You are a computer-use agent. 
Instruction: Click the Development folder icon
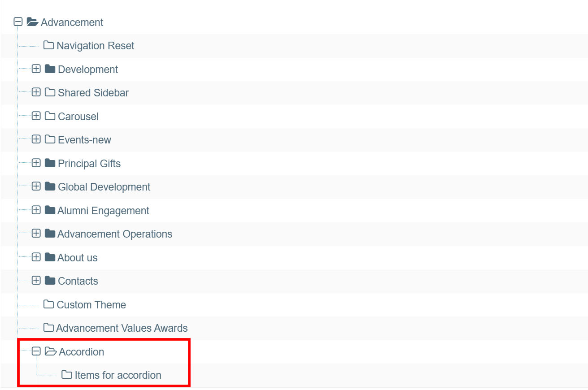tap(50, 69)
